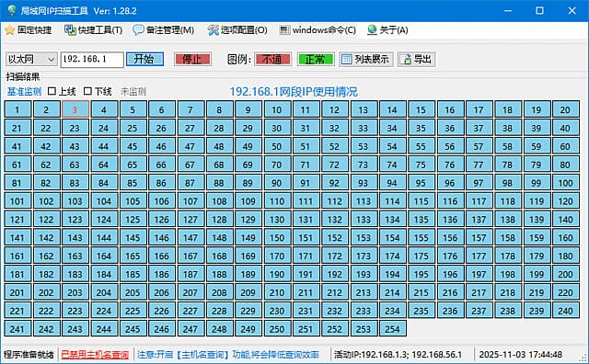This screenshot has height=364, width=589.
Task: Click the 扫描结果 section label
Action: coord(22,77)
